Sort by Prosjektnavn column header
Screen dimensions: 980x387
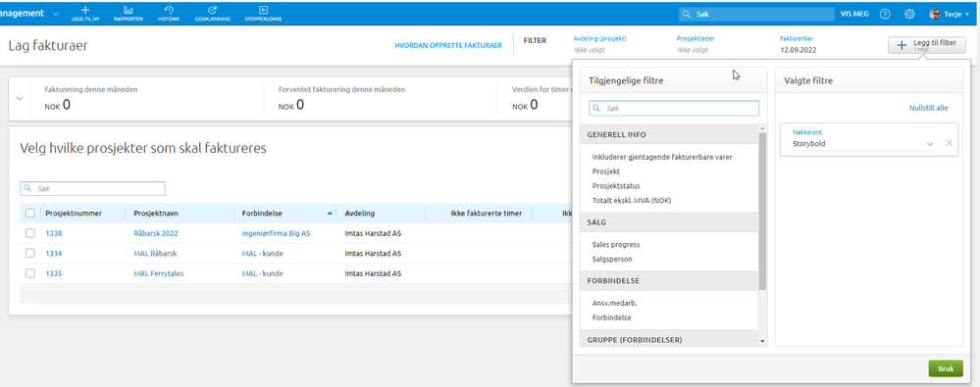(156, 214)
